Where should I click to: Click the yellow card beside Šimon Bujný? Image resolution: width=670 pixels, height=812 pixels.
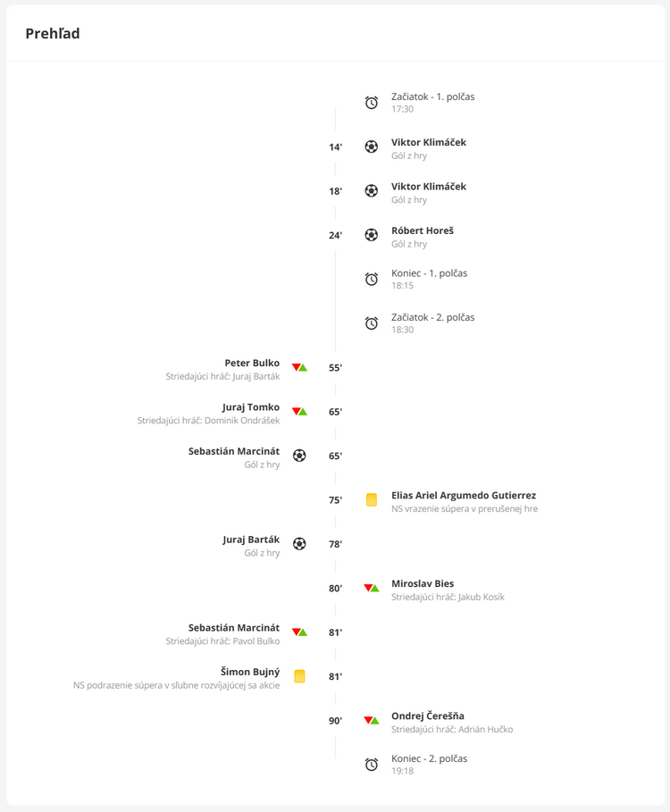pyautogui.click(x=299, y=676)
